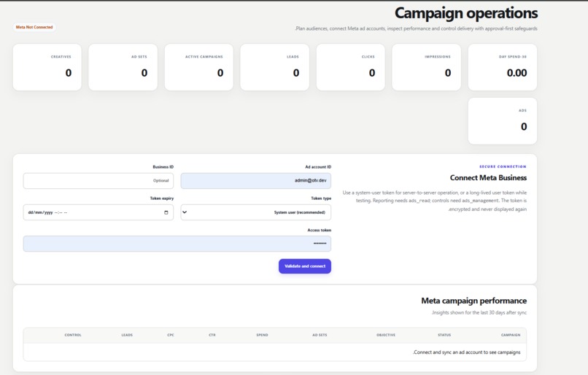This screenshot has height=375, width=588.
Task: Click the Access token password field
Action: (177, 244)
